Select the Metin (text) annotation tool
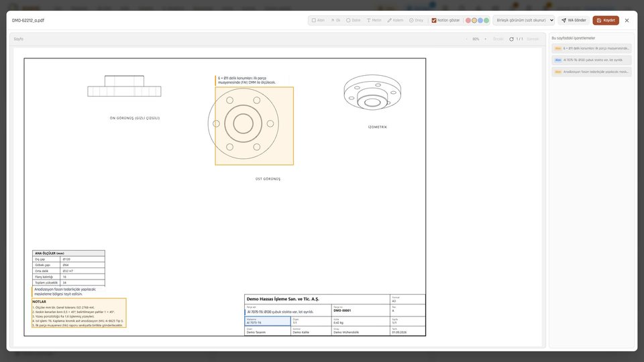This screenshot has width=644, height=362. pos(374,20)
